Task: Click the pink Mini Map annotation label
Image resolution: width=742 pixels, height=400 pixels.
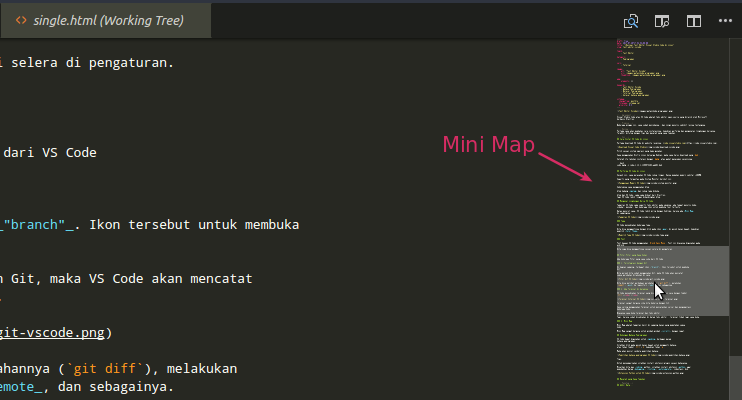Action: point(488,144)
